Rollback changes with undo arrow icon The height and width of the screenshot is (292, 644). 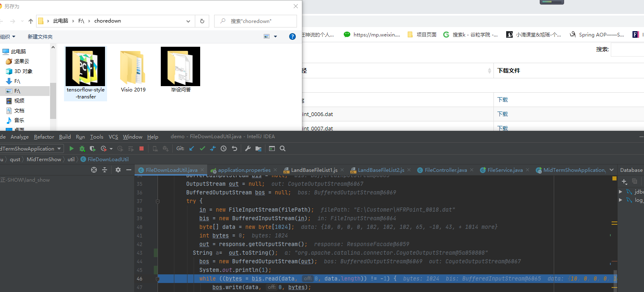point(234,148)
